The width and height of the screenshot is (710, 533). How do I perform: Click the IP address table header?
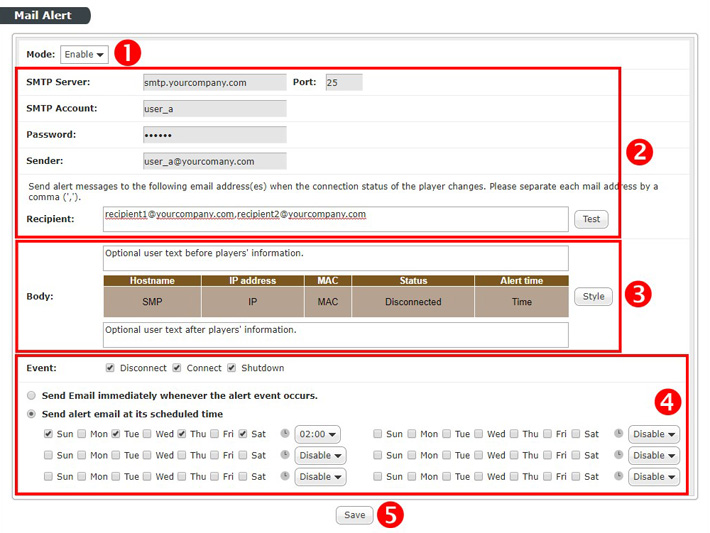[253, 281]
